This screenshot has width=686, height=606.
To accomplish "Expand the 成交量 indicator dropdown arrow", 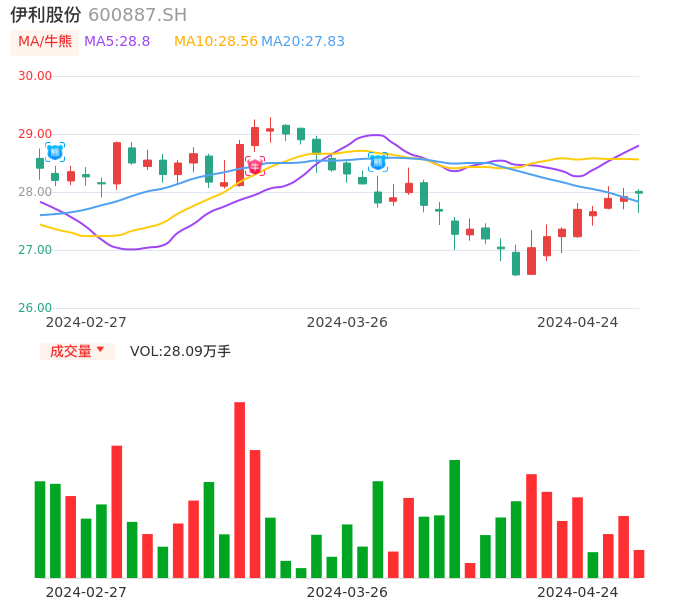I will tap(100, 350).
